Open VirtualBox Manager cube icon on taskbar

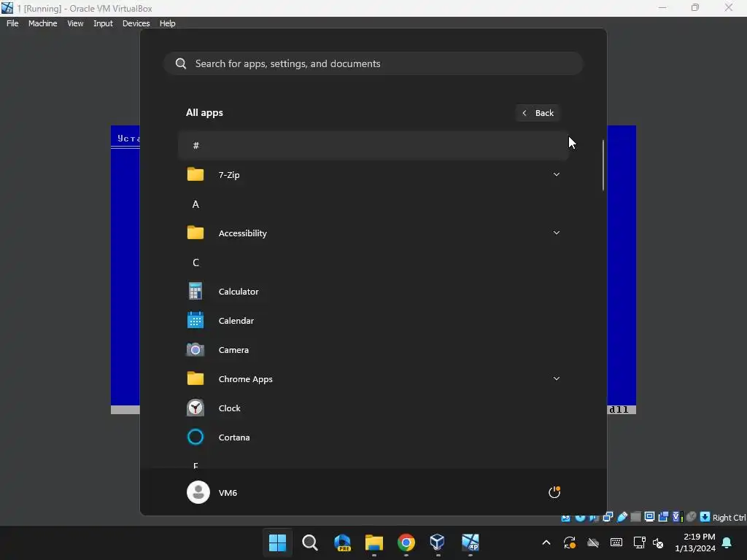tap(438, 542)
